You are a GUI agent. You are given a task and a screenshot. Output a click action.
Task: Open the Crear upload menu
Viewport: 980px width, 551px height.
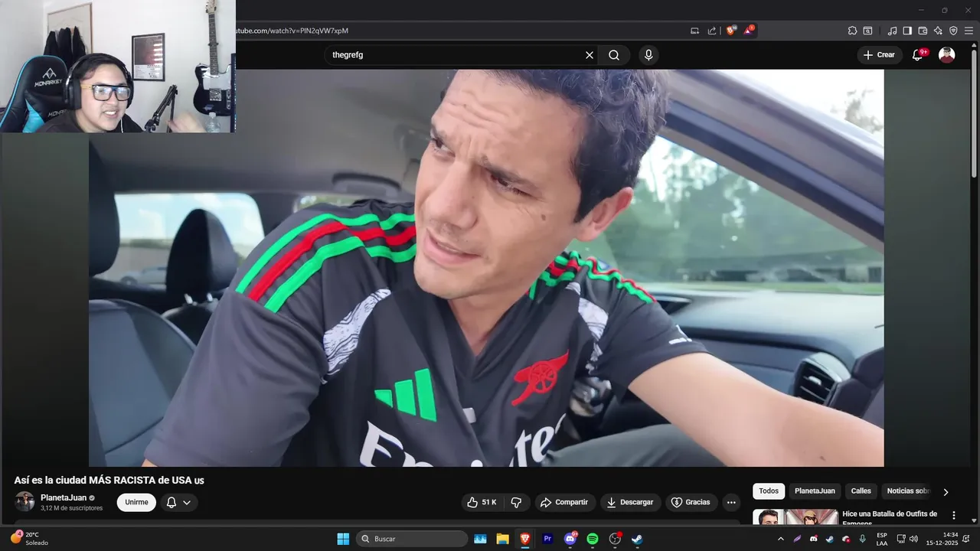click(878, 55)
